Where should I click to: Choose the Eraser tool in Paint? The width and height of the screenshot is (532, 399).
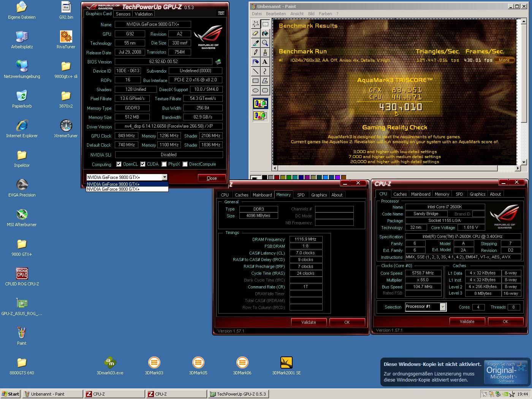(256, 33)
